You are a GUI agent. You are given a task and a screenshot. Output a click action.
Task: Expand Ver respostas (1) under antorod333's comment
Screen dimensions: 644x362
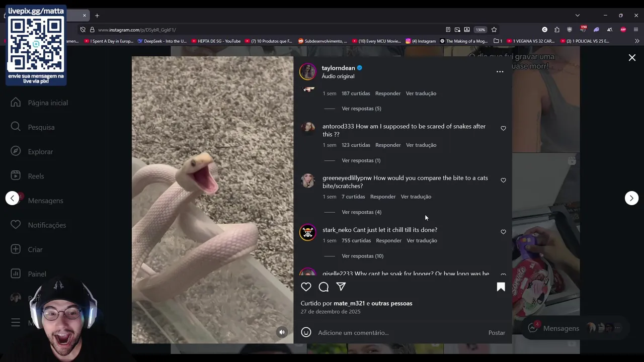click(361, 160)
